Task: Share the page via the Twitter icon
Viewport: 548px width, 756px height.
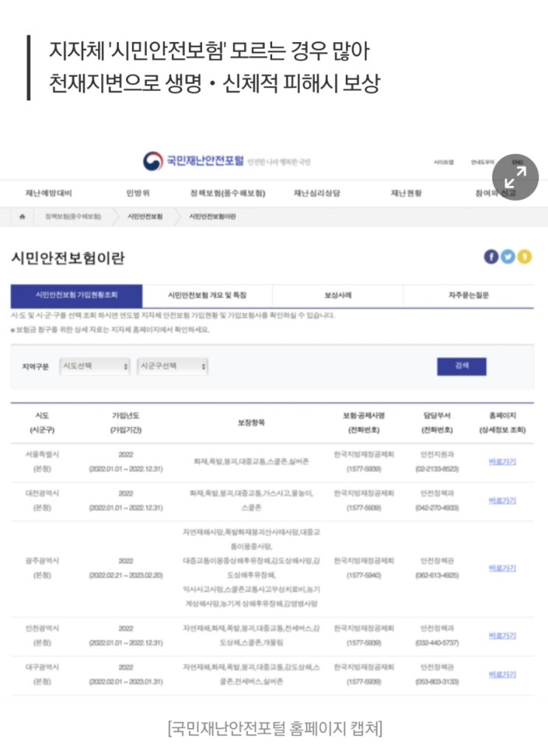Action: pos(508,257)
